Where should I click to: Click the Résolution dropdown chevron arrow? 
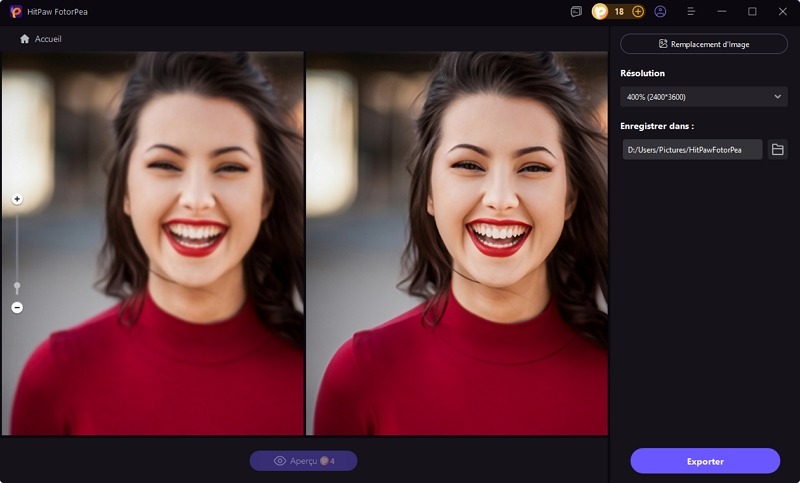(x=777, y=97)
